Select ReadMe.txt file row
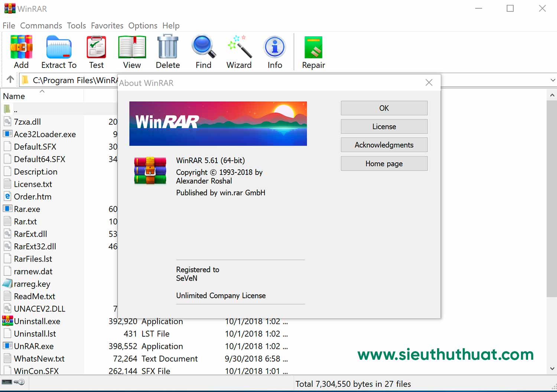557x392 pixels. point(35,296)
